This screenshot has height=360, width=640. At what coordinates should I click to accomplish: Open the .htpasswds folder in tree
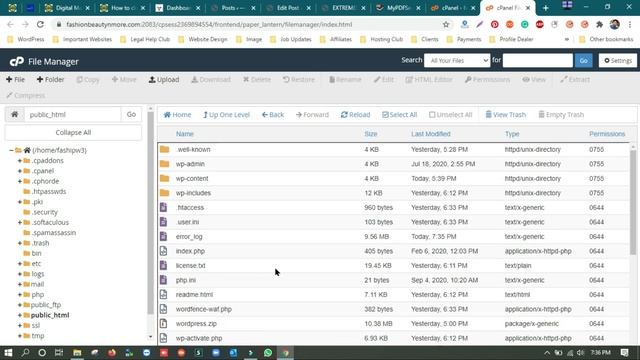[x=49, y=191]
